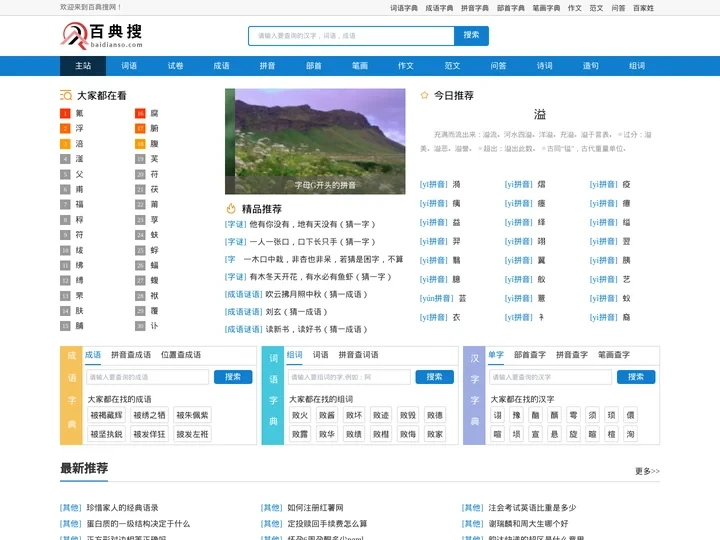Click 搜索 button in 成语字典 panel
The image size is (720, 540).
point(233,377)
